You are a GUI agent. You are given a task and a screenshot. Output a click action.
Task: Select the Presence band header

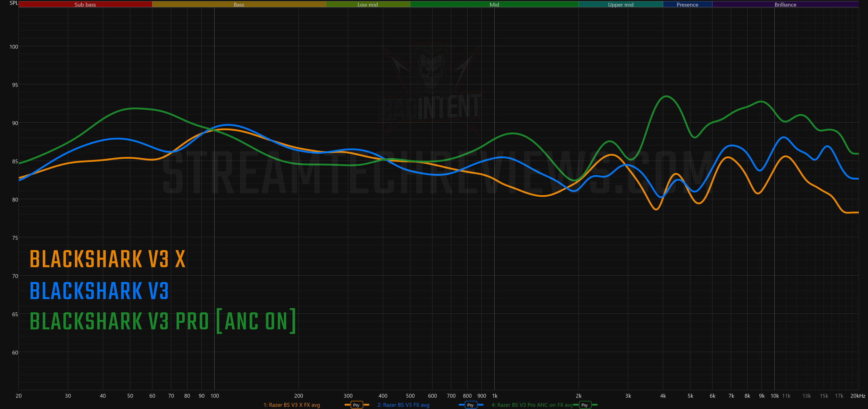tap(687, 5)
